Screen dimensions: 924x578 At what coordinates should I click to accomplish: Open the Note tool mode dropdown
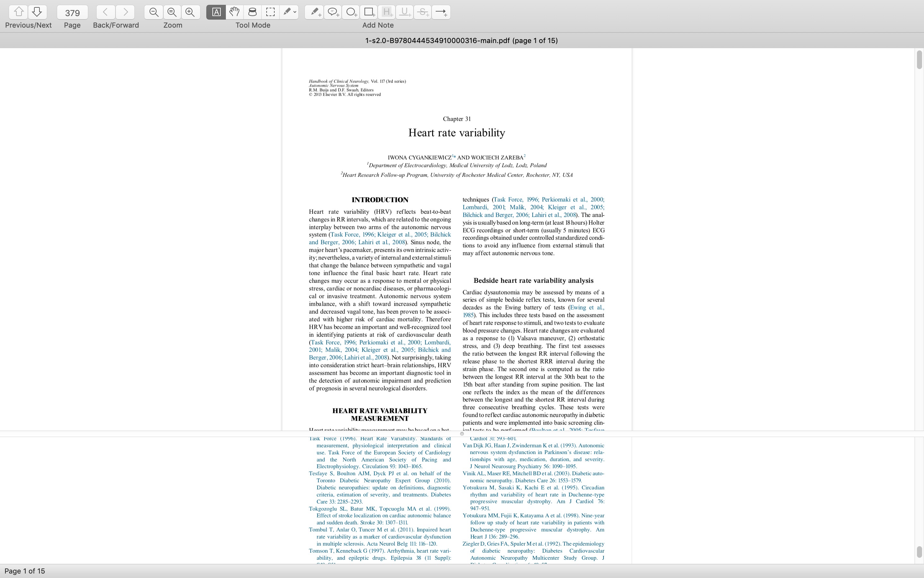[289, 12]
